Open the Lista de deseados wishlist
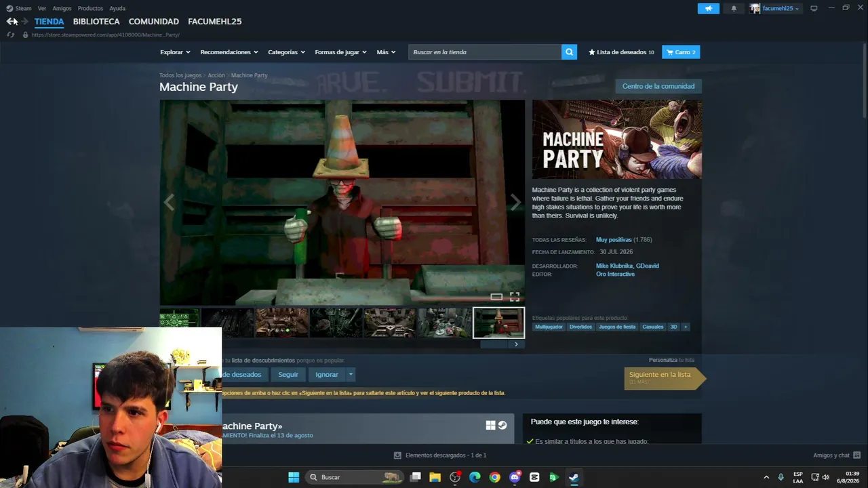868x488 pixels. [x=621, y=52]
